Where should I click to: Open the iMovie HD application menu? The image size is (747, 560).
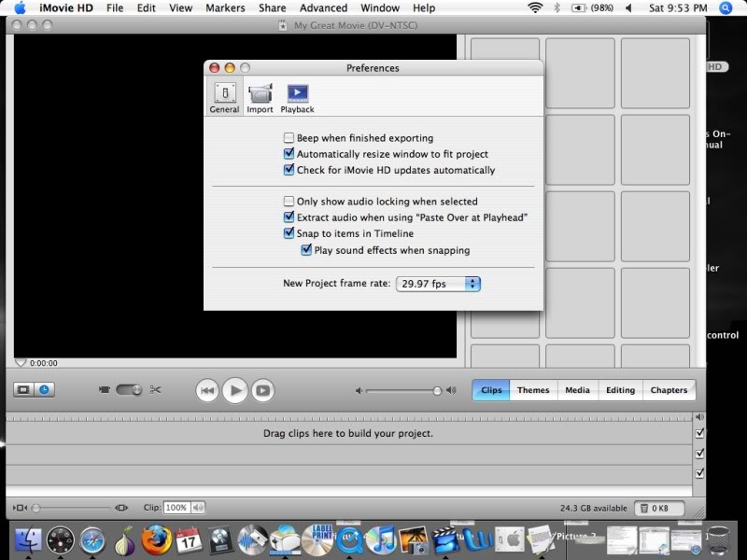66,8
